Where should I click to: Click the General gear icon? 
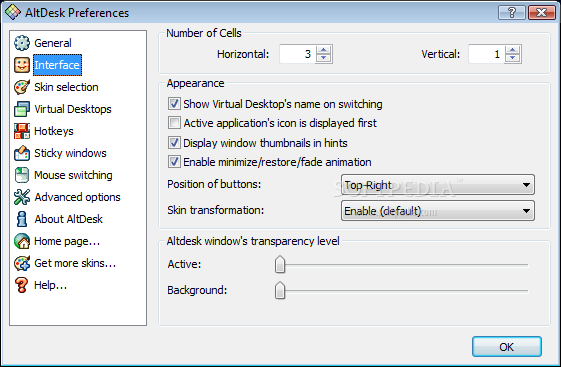click(x=22, y=43)
